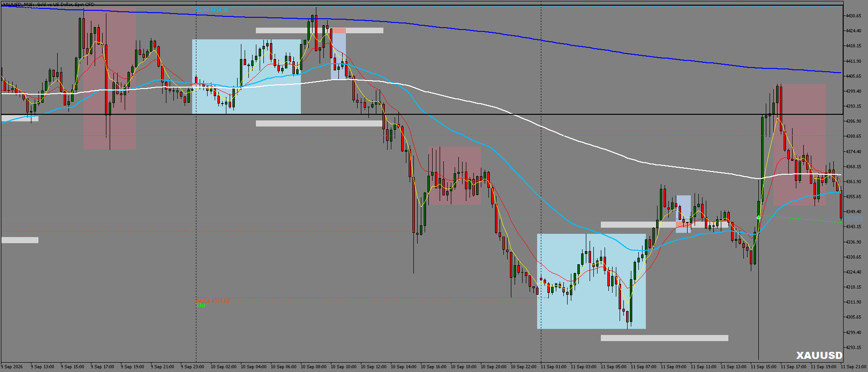Click the 11 Sep 01:00 time label
868x372 pixels.
click(x=554, y=367)
